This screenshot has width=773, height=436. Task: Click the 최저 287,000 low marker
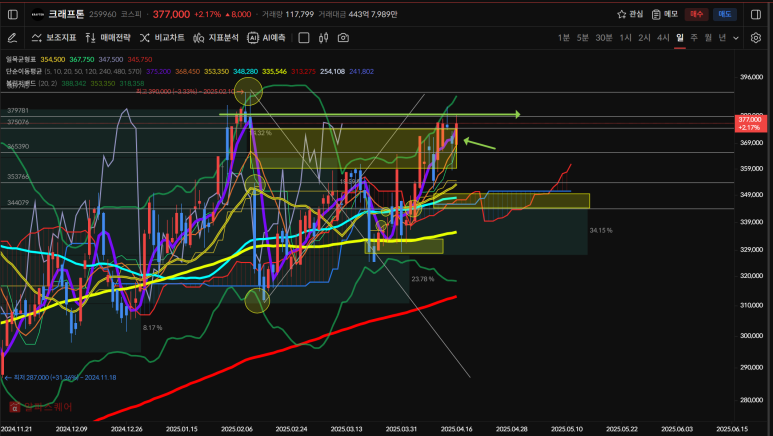(x=61, y=378)
